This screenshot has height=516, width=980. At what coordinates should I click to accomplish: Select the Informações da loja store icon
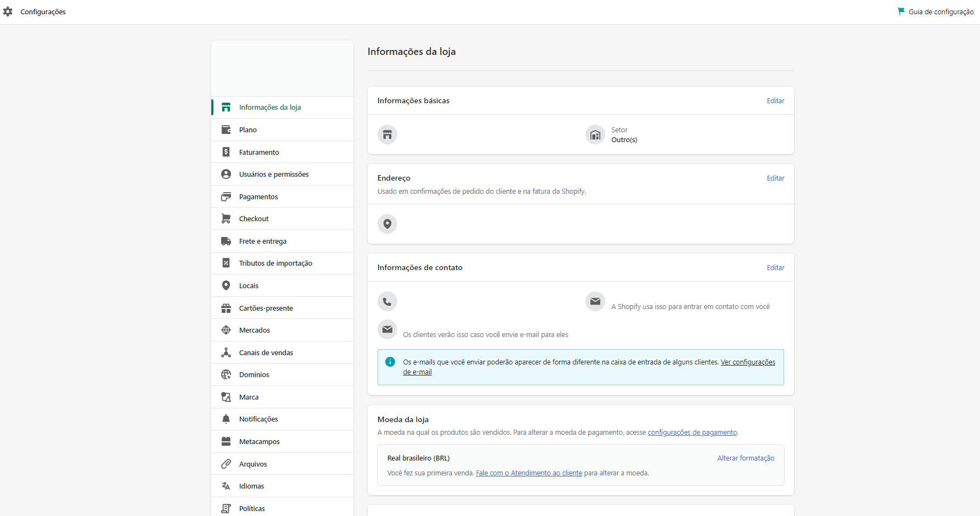click(x=226, y=107)
